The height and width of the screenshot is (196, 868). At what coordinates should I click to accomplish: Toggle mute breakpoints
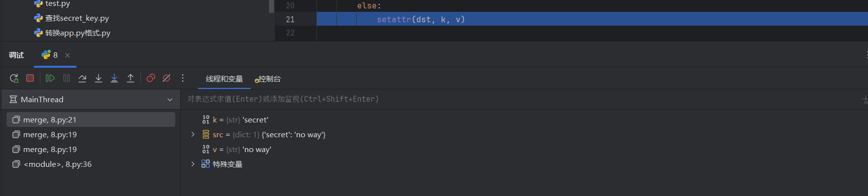point(167,78)
